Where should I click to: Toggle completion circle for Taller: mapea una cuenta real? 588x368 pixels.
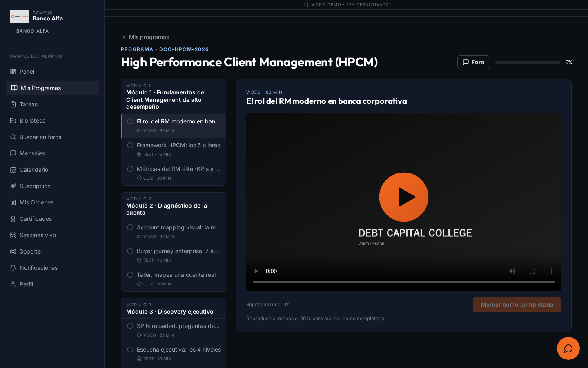130,275
